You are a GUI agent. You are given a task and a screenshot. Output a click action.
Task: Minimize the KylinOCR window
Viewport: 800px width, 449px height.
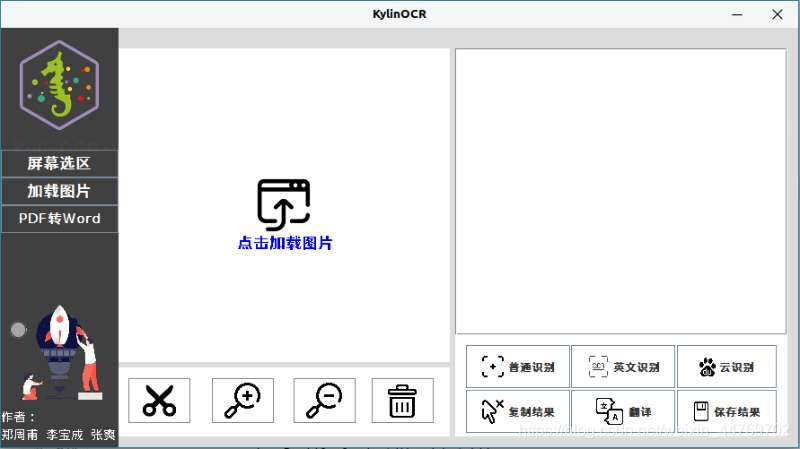click(x=737, y=14)
